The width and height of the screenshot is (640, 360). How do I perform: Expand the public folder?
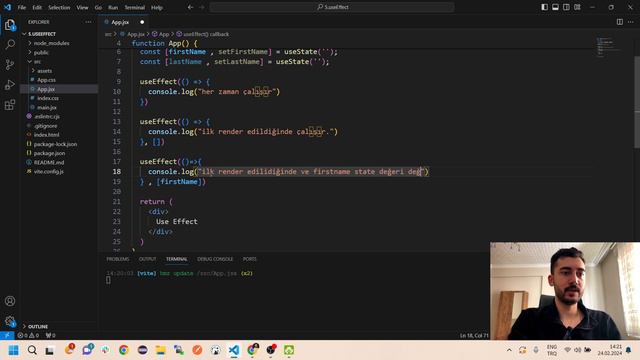pos(59,52)
